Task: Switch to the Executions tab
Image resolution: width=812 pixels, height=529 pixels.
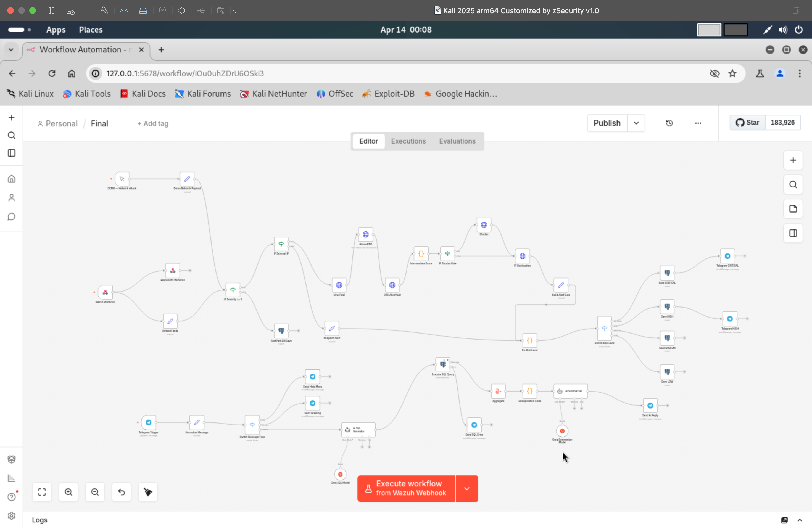Action: point(408,141)
